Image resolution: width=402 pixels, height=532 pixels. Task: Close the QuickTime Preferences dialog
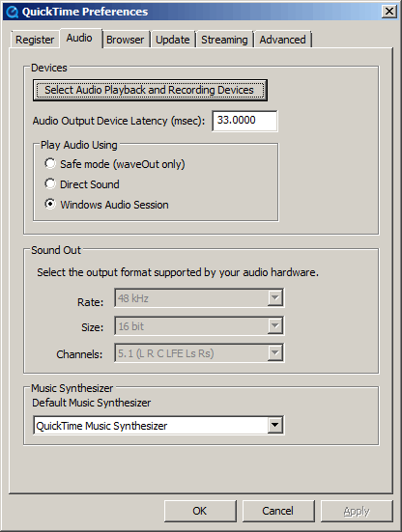(x=389, y=12)
